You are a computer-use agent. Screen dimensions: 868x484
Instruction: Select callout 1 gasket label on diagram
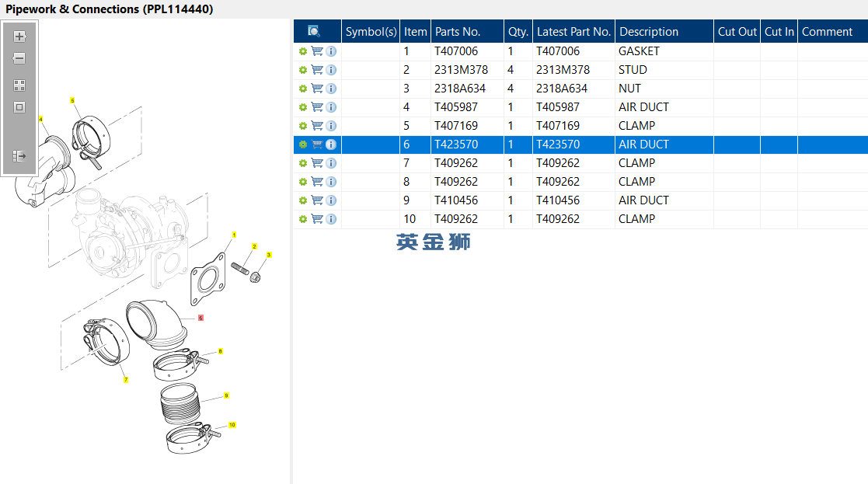click(234, 235)
